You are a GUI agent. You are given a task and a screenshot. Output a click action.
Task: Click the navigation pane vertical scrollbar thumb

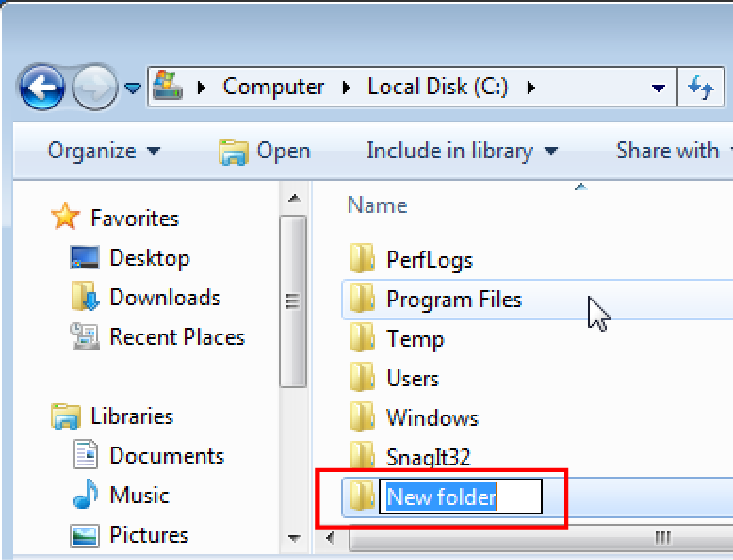pos(293,300)
